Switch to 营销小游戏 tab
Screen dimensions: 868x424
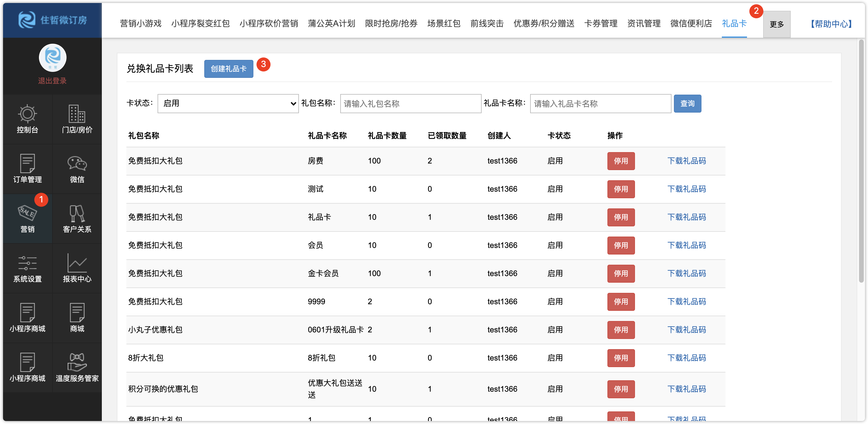pyautogui.click(x=140, y=24)
